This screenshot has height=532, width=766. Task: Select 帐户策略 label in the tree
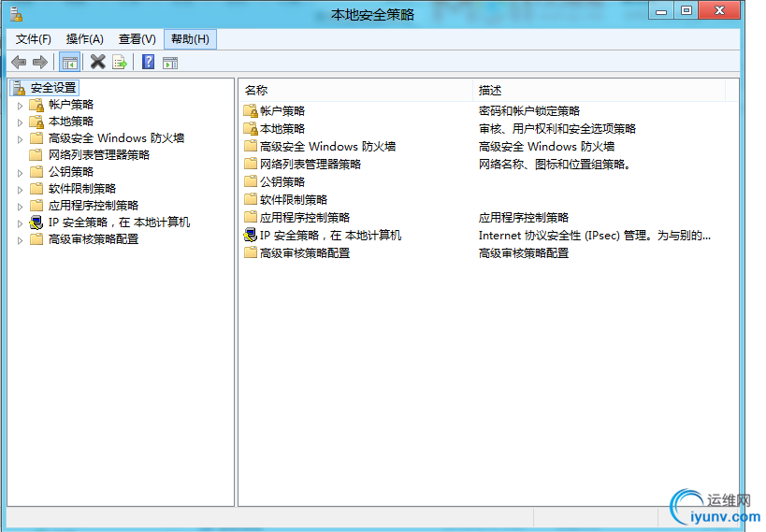coord(71,105)
